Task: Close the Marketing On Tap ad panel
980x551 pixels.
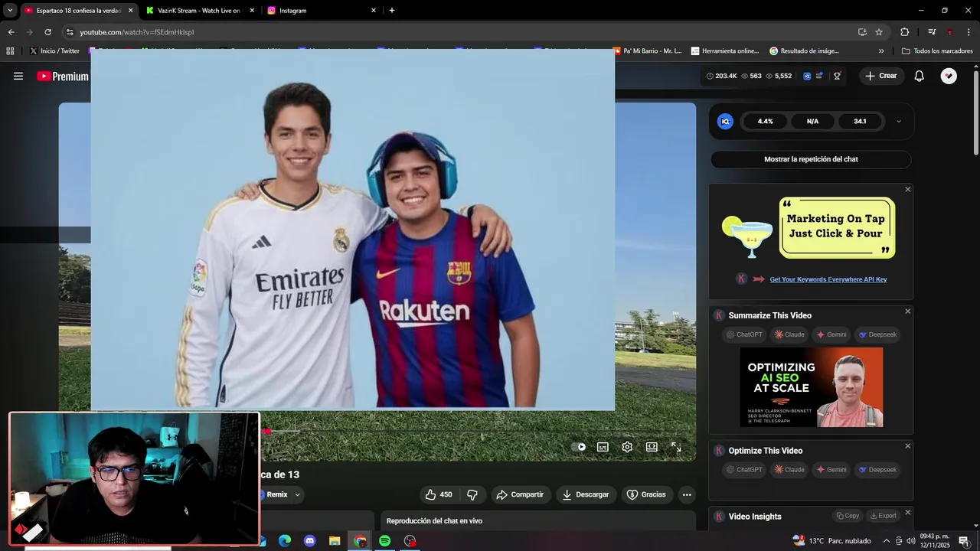Action: pyautogui.click(x=908, y=190)
